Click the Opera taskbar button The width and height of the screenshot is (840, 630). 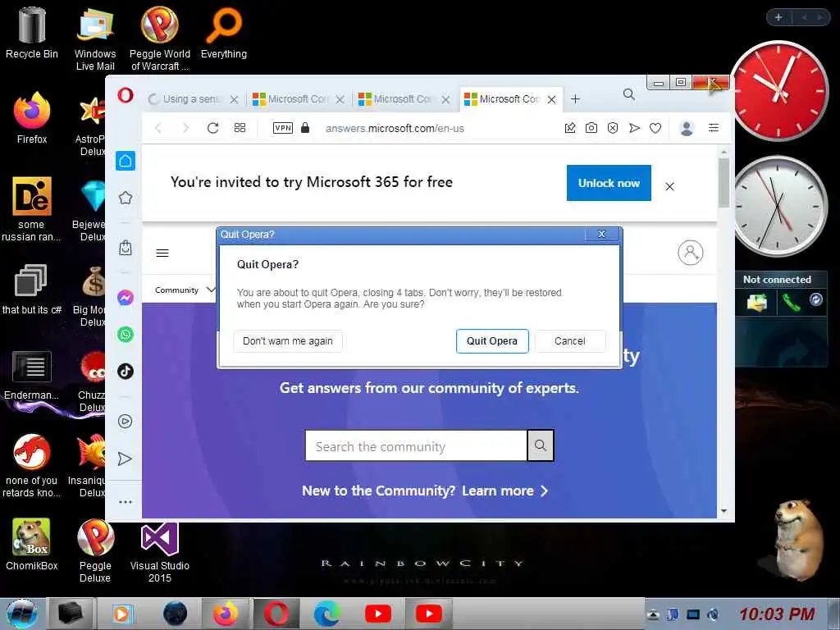pos(276,614)
